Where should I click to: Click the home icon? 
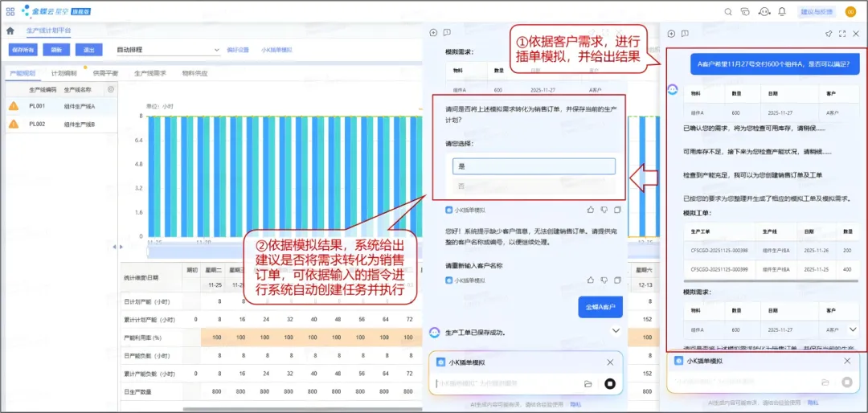tap(10, 31)
